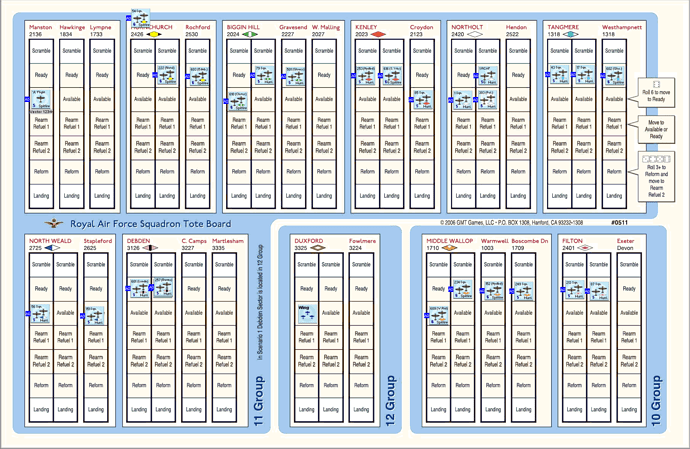The height and width of the screenshot is (449, 690).
Task: Click Debden's black and red sector diamond
Action: [x=150, y=248]
